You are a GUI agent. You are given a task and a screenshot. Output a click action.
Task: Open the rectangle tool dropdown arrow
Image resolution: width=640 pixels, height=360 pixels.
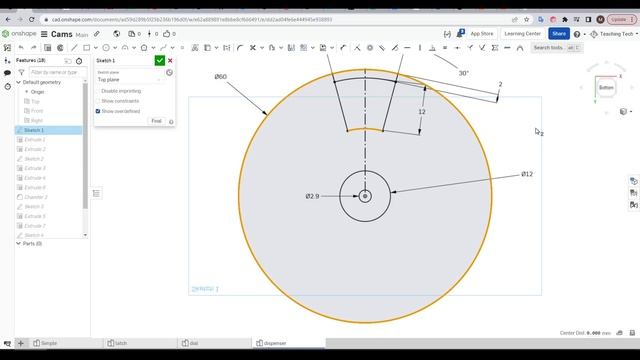tap(96, 48)
